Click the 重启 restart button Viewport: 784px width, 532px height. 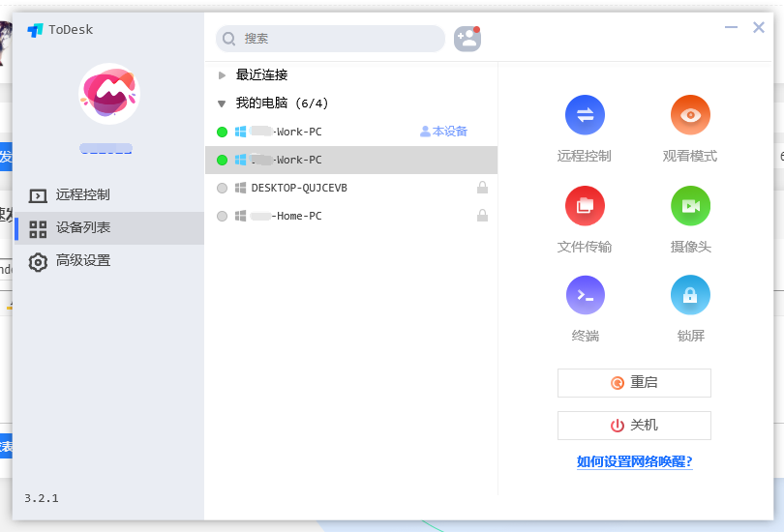634,383
